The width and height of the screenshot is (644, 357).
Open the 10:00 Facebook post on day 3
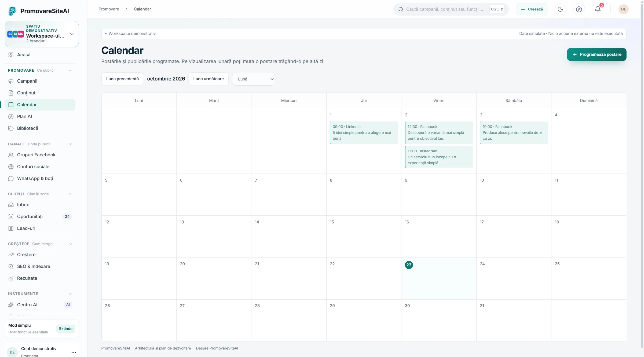pyautogui.click(x=514, y=133)
